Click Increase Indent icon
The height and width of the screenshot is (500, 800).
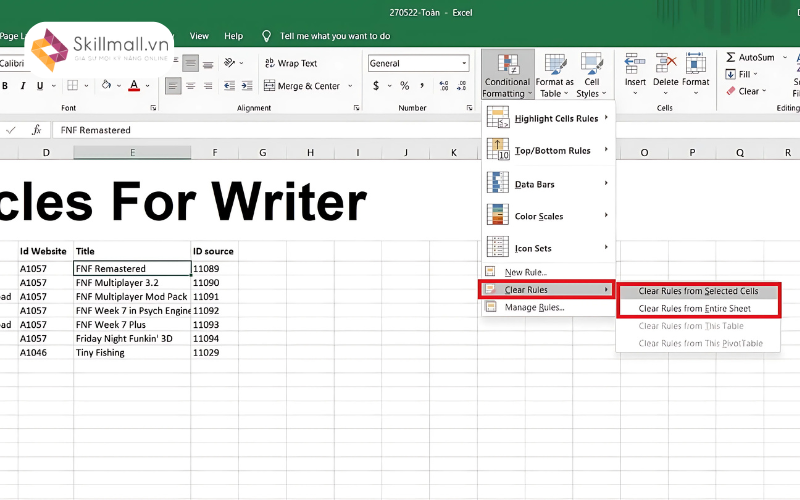coord(247,86)
